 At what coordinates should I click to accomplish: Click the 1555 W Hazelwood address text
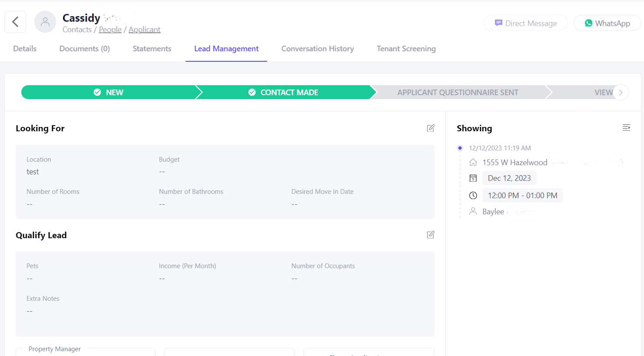[x=515, y=163]
